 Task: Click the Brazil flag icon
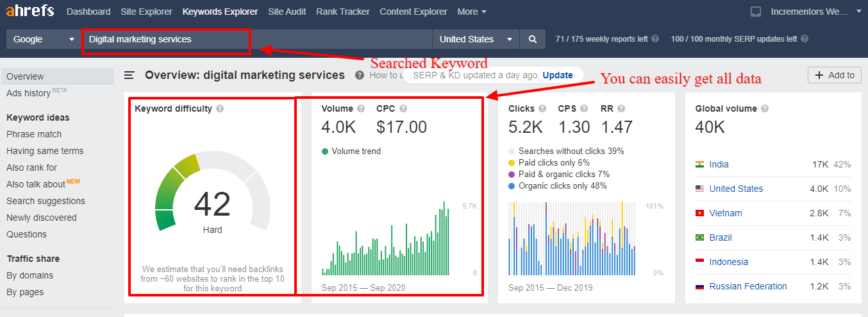(700, 237)
